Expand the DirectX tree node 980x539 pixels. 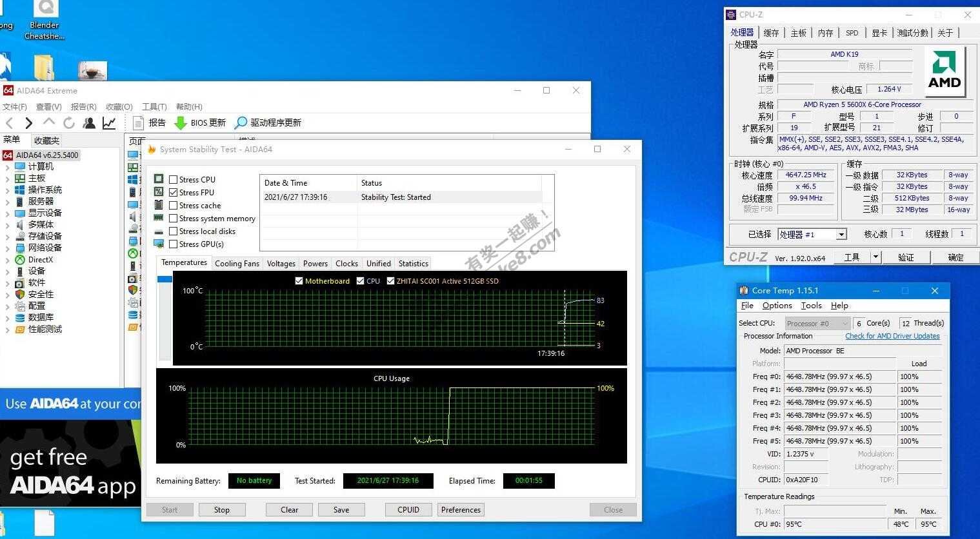click(8, 259)
